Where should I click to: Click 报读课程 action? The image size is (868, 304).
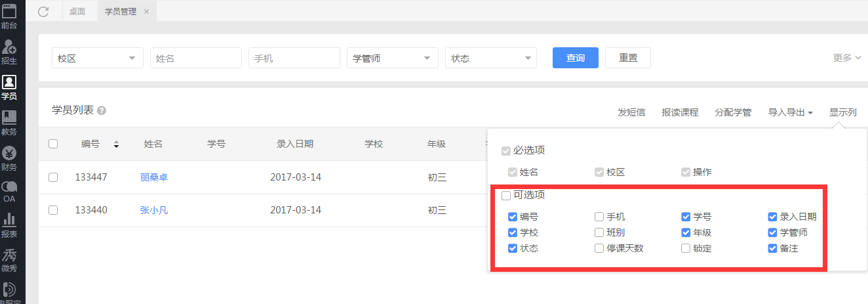(681, 112)
